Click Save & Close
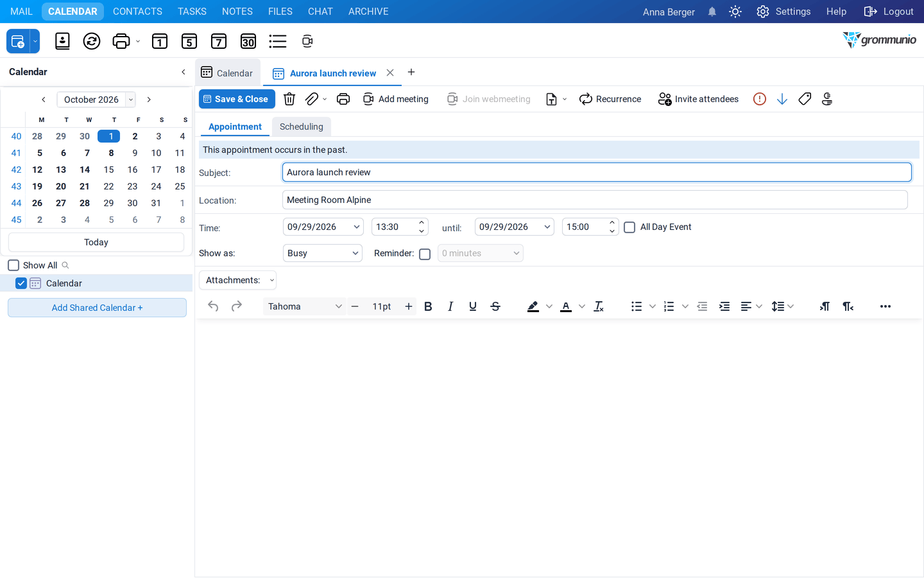This screenshot has width=924, height=578. (237, 99)
